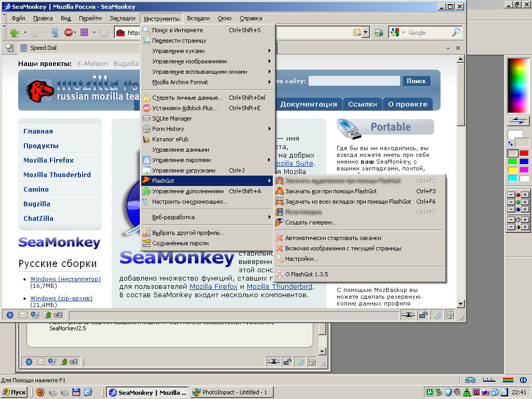Open 'ChatZilla' sidebar link
The height and width of the screenshot is (399, 532).
tap(38, 219)
